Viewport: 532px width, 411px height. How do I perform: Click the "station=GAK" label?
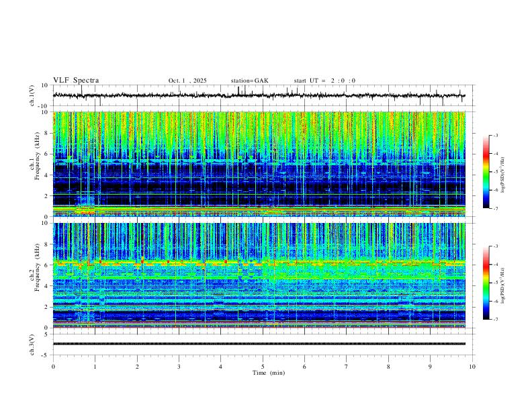(249, 81)
